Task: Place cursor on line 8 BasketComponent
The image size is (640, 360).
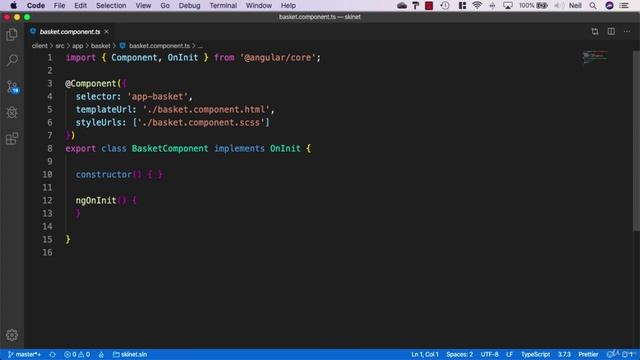Action: tap(170, 149)
